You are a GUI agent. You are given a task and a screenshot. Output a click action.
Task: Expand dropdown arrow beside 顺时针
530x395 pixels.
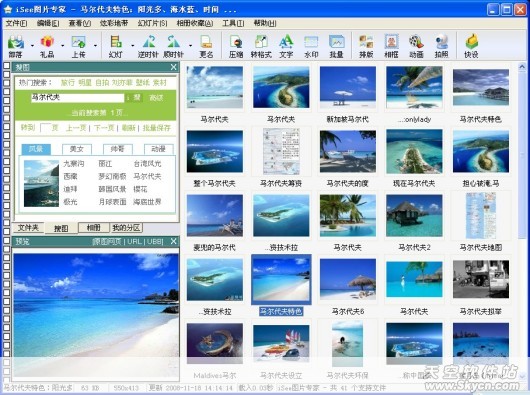click(190, 45)
